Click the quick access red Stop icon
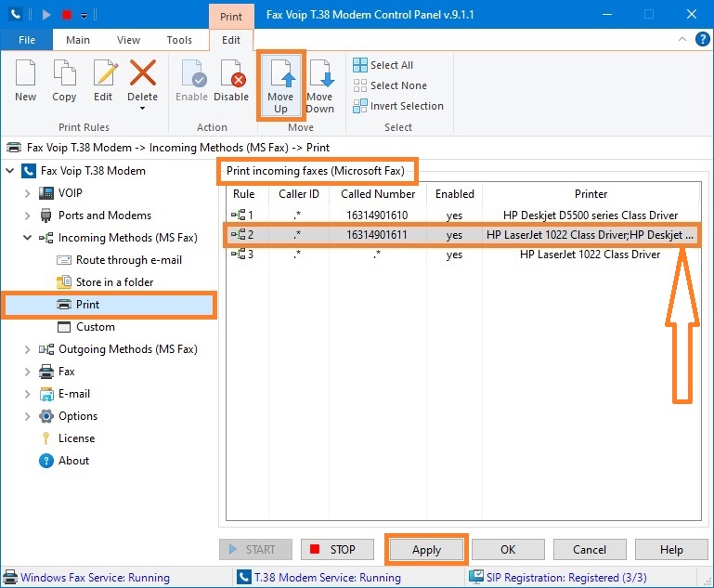The height and width of the screenshot is (588, 714). 67,15
